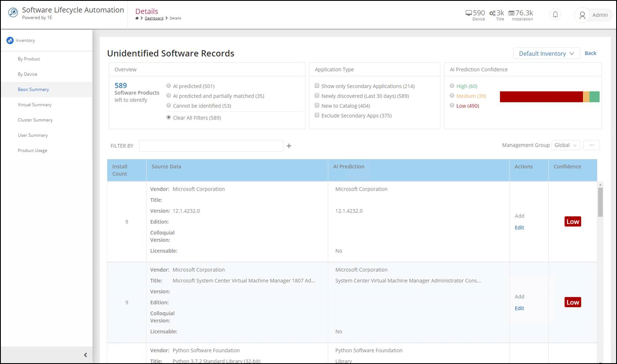This screenshot has width=617, height=364.
Task: Check Show only Secondary Applications box
Action: [x=317, y=86]
